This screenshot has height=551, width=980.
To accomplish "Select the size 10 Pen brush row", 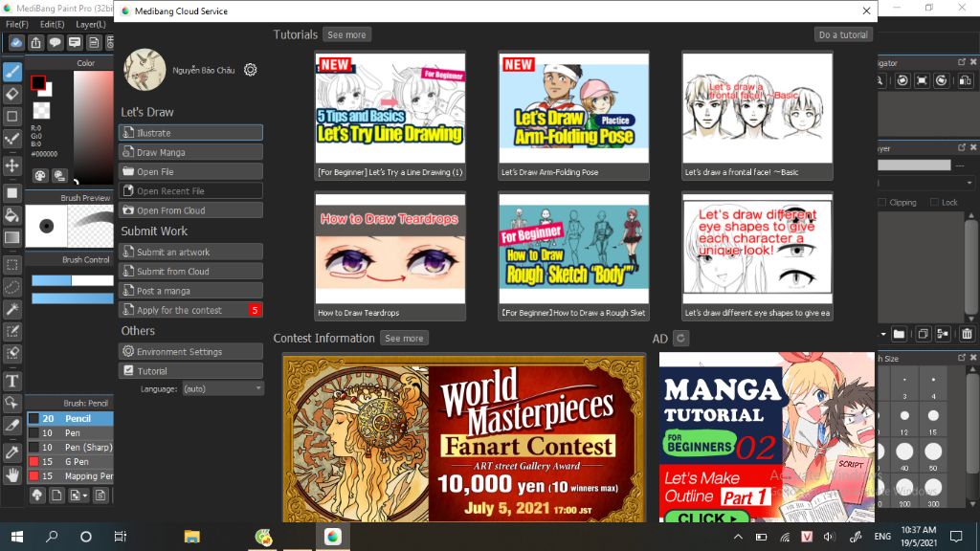I will pyautogui.click(x=70, y=433).
